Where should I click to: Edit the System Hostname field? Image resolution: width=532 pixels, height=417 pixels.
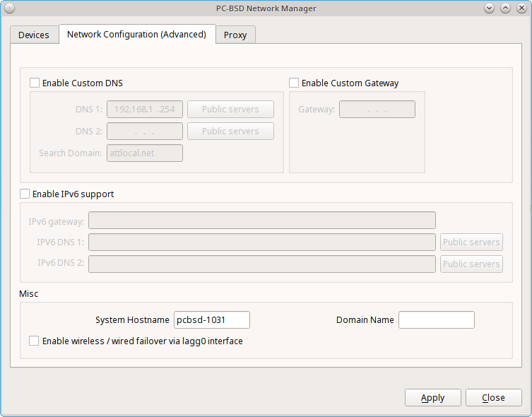click(212, 319)
